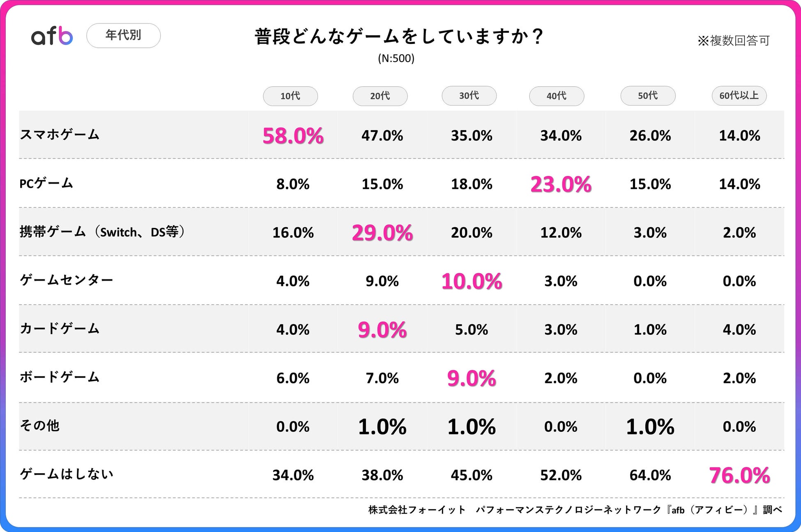Click the afb logo

[52, 35]
